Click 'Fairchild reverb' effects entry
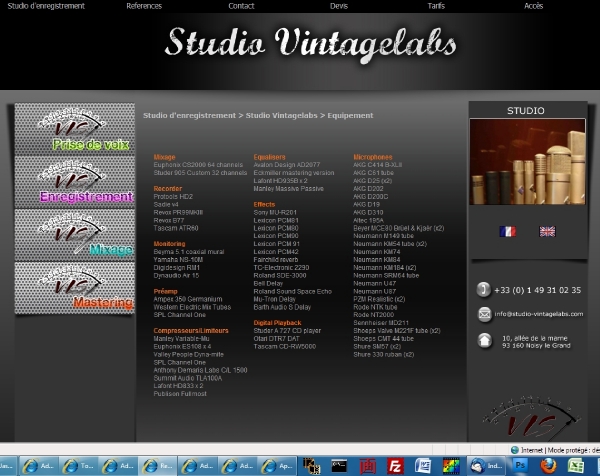 click(276, 259)
